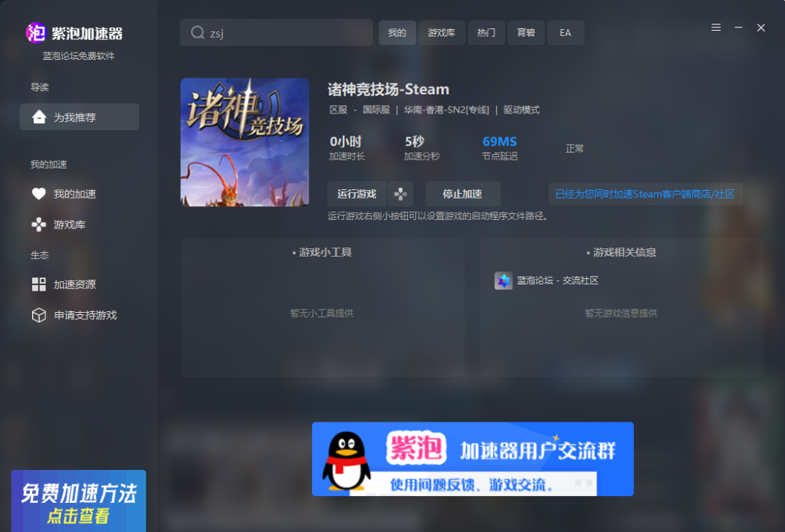Click the 0小时 acceleration duration value
The height and width of the screenshot is (532, 785).
[x=346, y=142]
